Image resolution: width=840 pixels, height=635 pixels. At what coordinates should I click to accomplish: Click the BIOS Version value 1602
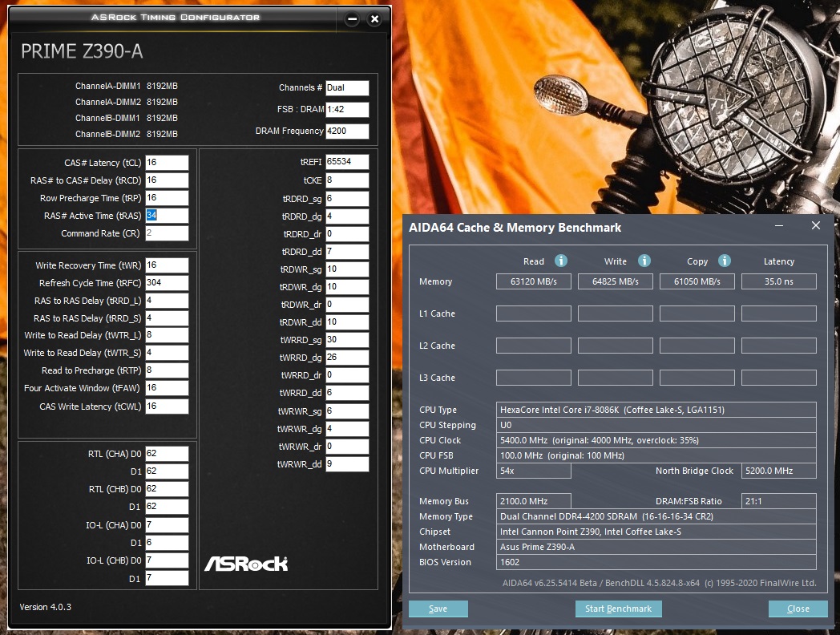(x=656, y=562)
